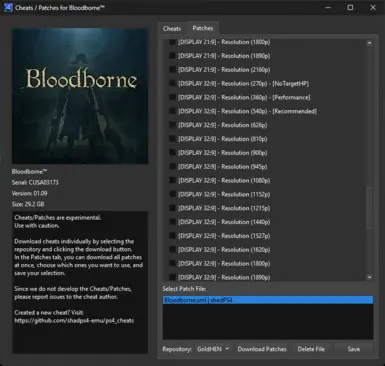Viewport: 385px width, 366px height.
Task: Enable the 32:9 Resolution (1890p) checkbox
Action: (172, 277)
